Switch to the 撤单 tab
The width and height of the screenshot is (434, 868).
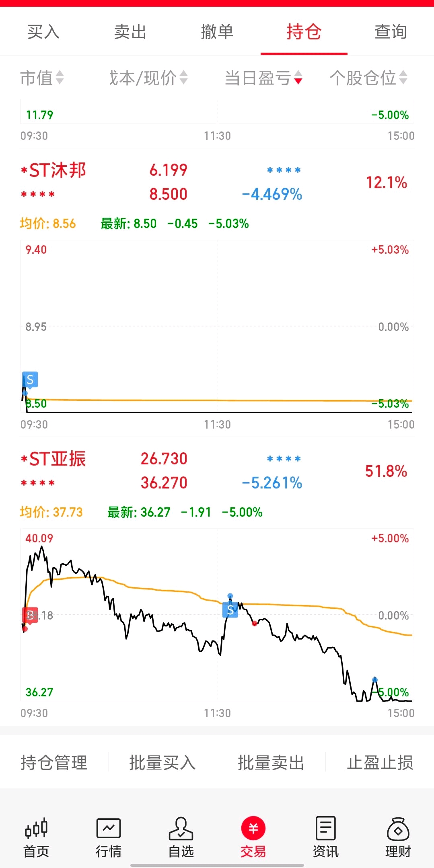[217, 32]
